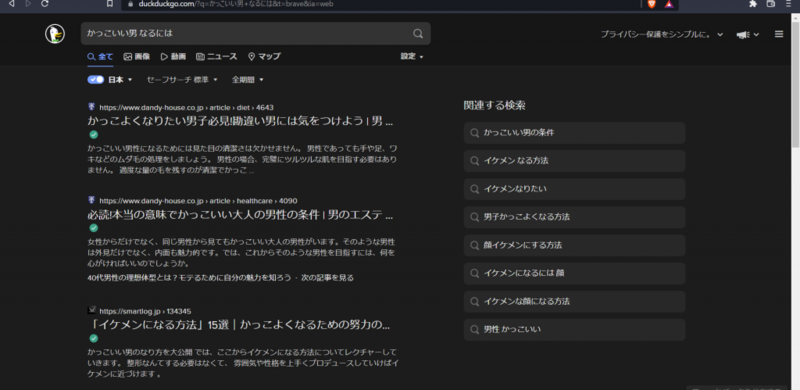Open result かっこよくなりたい男子必見 title link

click(240, 121)
